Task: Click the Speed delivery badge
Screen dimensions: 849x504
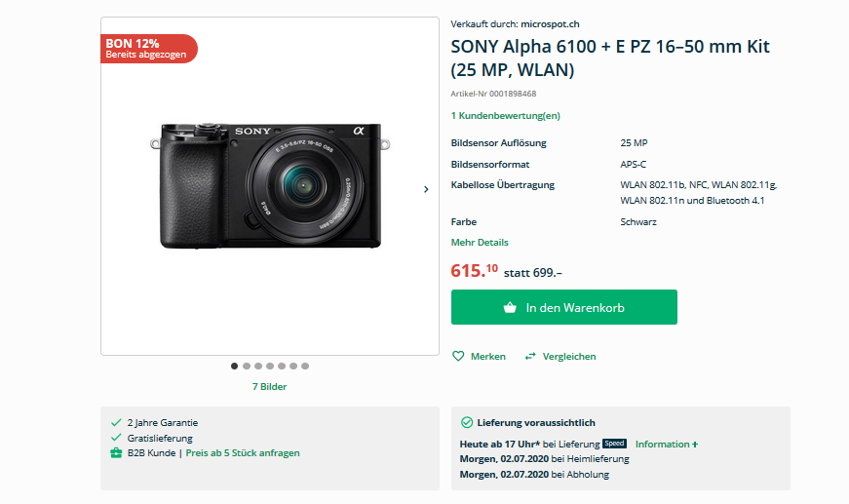Action: [x=614, y=444]
